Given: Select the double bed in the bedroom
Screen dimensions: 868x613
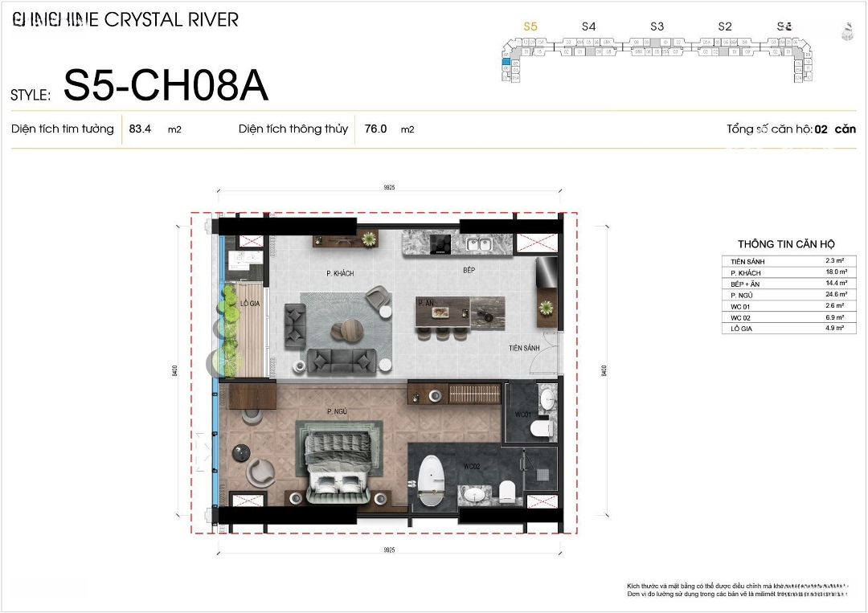Looking at the screenshot, I should [335, 466].
